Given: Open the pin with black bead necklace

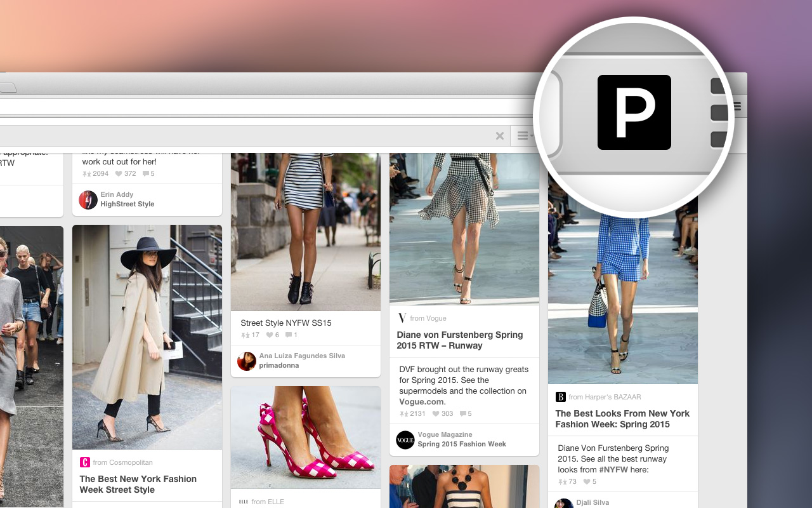Looking at the screenshot, I should point(464,486).
